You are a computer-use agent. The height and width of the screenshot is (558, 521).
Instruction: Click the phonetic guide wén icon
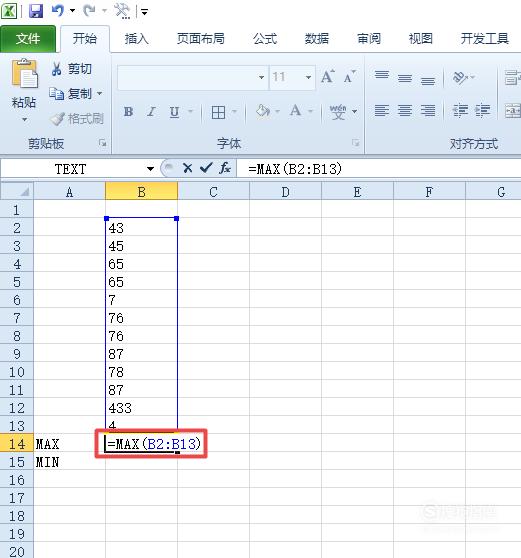coord(338,112)
